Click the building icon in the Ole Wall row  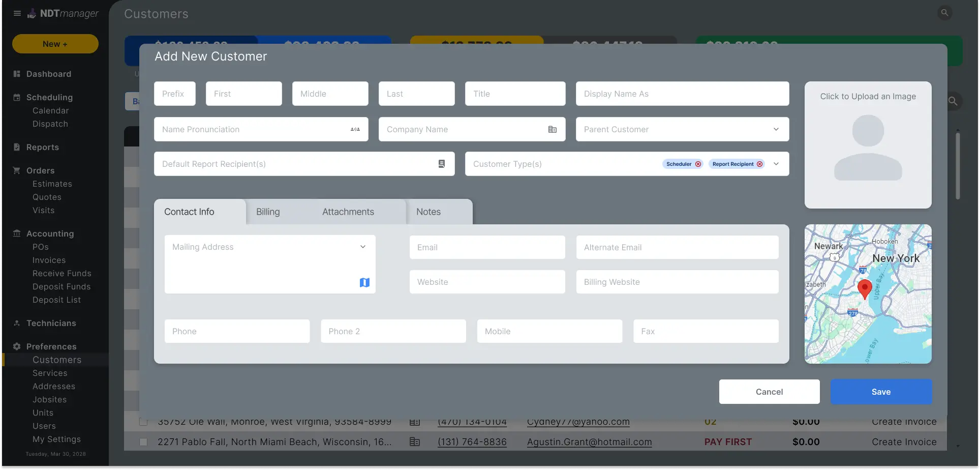(x=415, y=422)
